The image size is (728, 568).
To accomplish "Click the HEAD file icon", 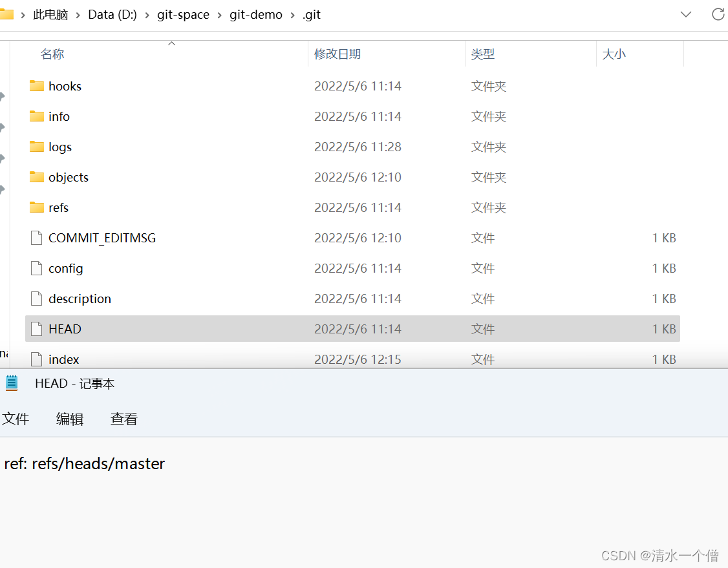I will tap(36, 329).
